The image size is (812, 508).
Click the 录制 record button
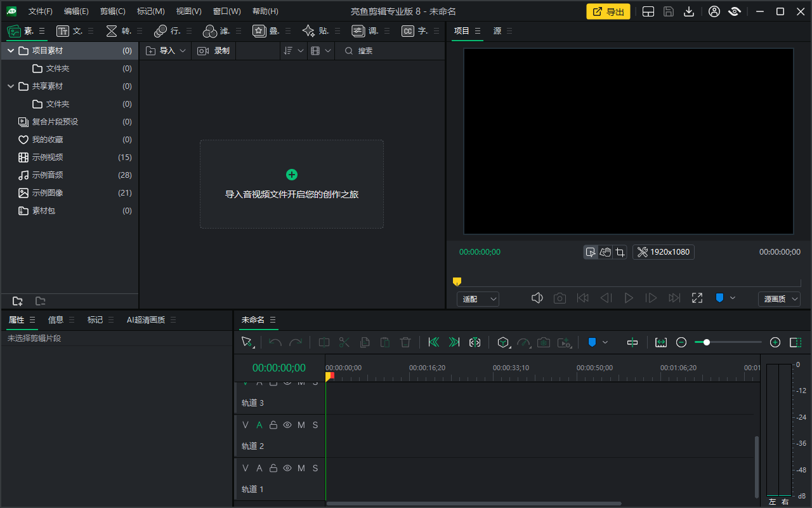(x=214, y=51)
